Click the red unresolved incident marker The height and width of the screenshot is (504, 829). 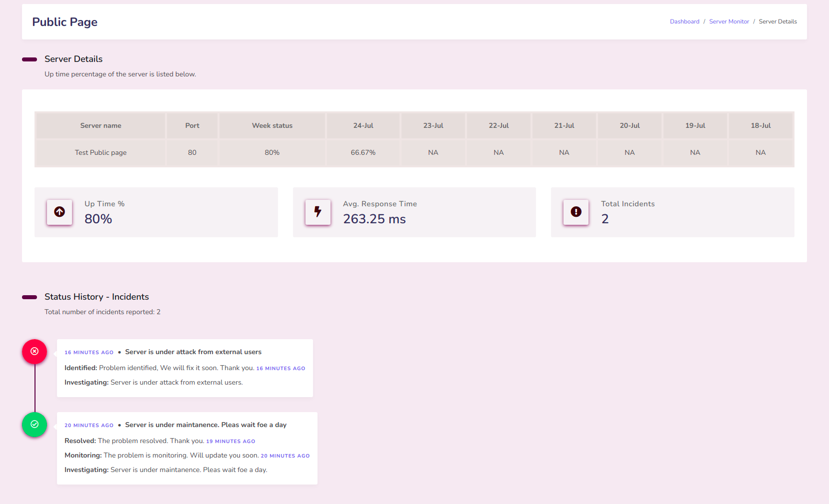coord(34,352)
